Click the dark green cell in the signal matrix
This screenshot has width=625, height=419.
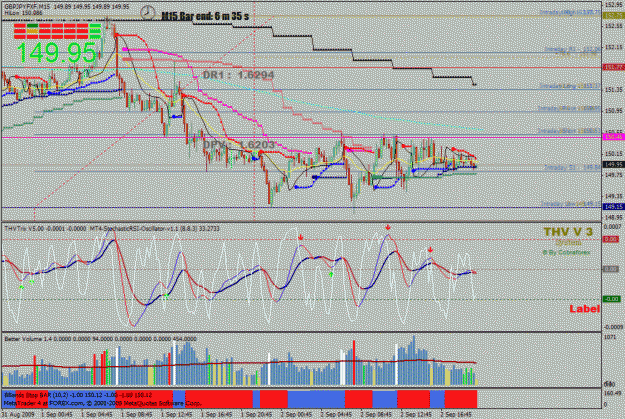pos(32,26)
